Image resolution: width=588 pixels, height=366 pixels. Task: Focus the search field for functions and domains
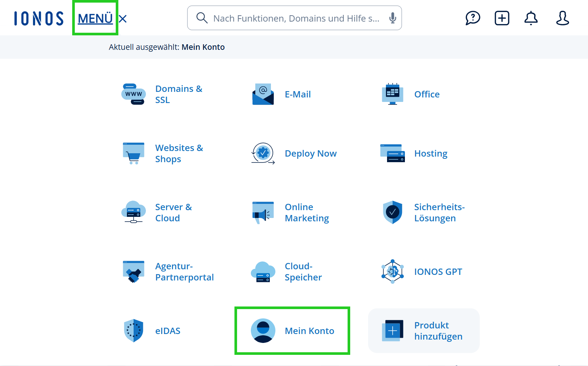[x=296, y=18]
